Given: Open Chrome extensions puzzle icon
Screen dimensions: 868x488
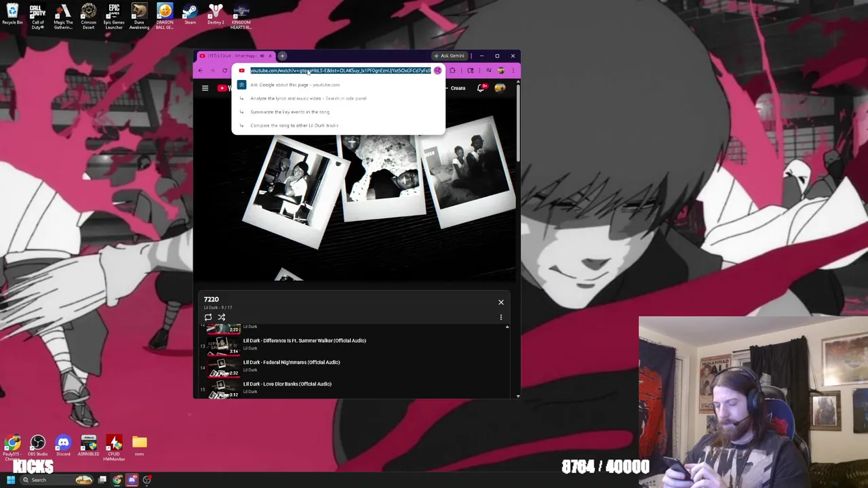Looking at the screenshot, I should click(452, 70).
